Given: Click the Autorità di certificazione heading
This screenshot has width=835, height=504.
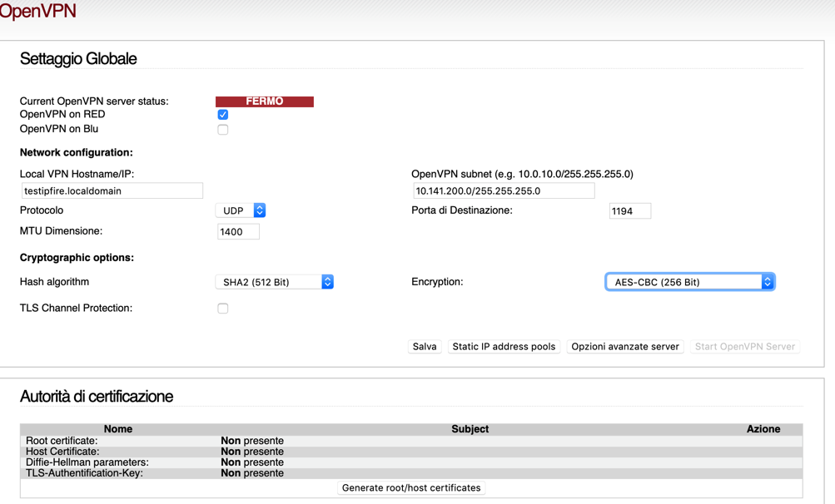Looking at the screenshot, I should coord(97,397).
